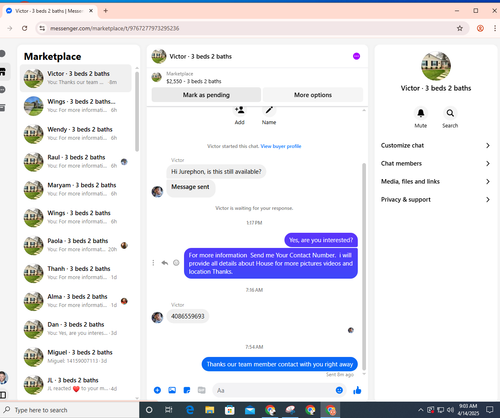Click More options button

(x=313, y=95)
